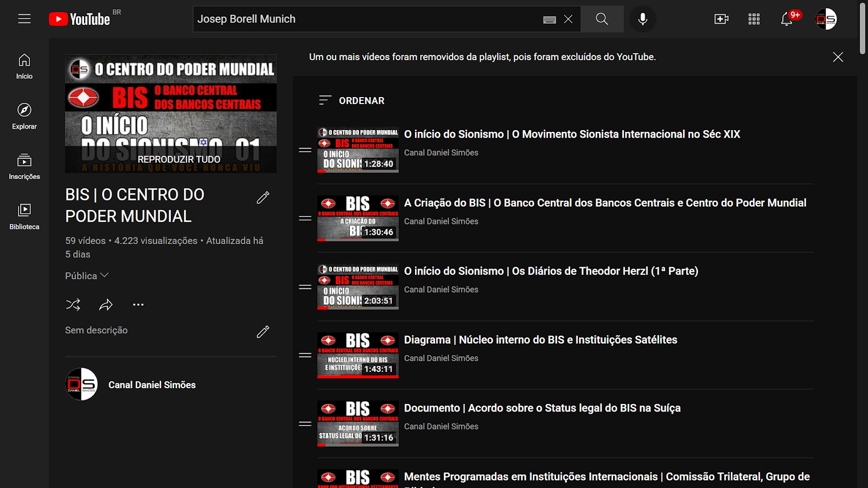Screen dimensions: 868x488
Task: Dismiss the removed videos notice
Action: tap(838, 57)
